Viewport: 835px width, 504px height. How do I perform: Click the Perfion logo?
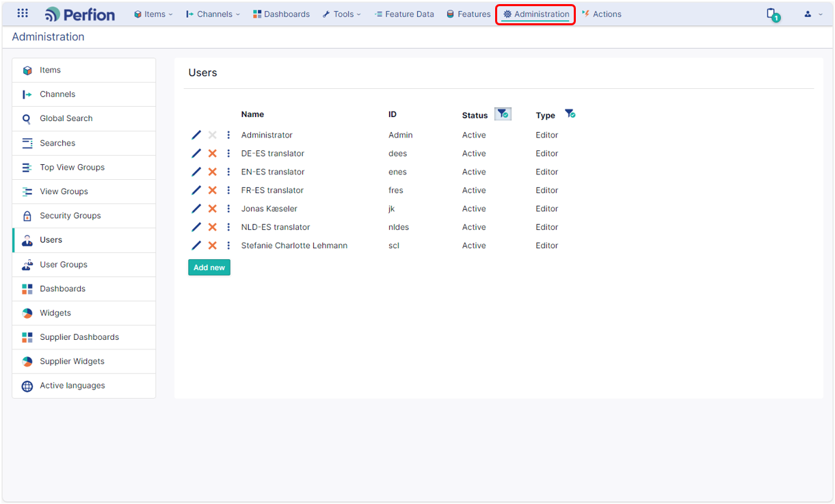point(79,14)
